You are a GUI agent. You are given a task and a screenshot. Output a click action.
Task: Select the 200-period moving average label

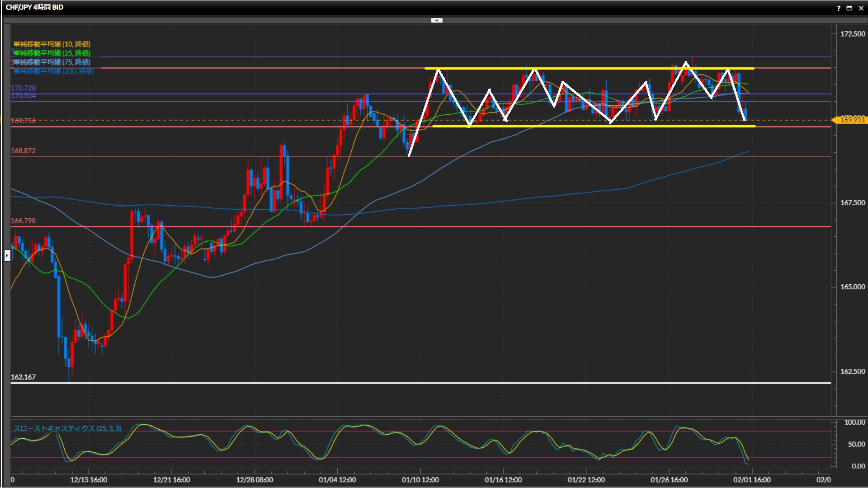click(x=54, y=71)
